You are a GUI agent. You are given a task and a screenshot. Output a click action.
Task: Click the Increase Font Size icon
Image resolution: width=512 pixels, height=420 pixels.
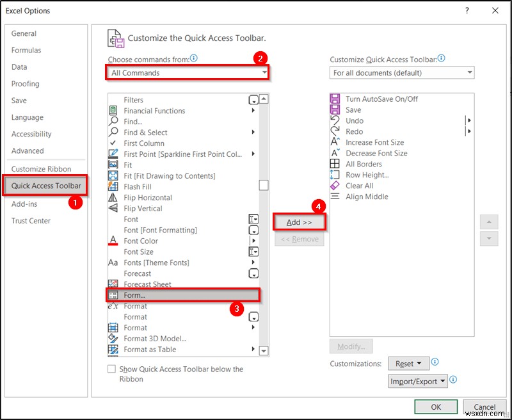[335, 142]
